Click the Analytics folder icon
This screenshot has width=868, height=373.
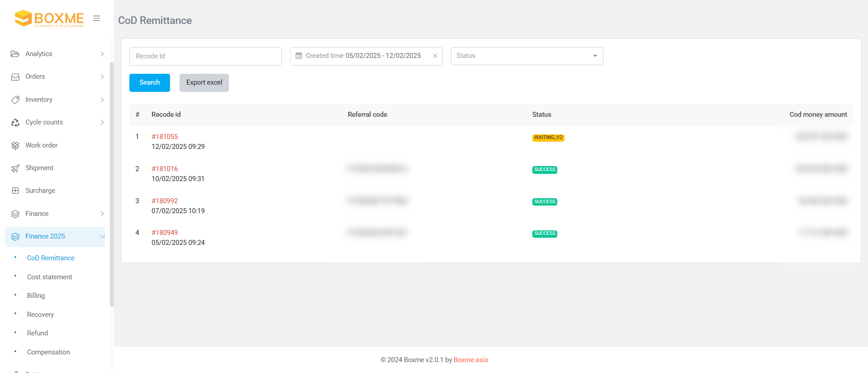click(15, 54)
